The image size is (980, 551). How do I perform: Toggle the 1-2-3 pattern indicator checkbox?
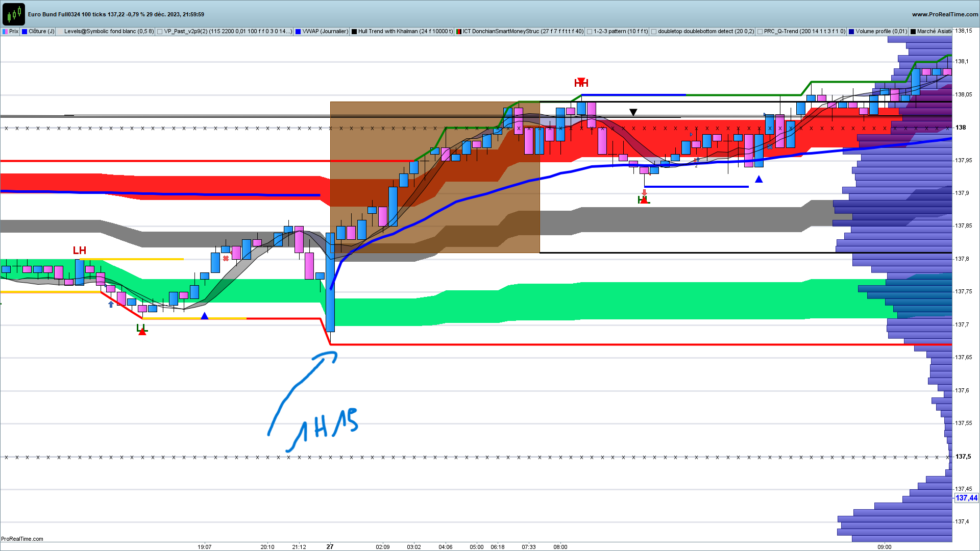pyautogui.click(x=590, y=32)
